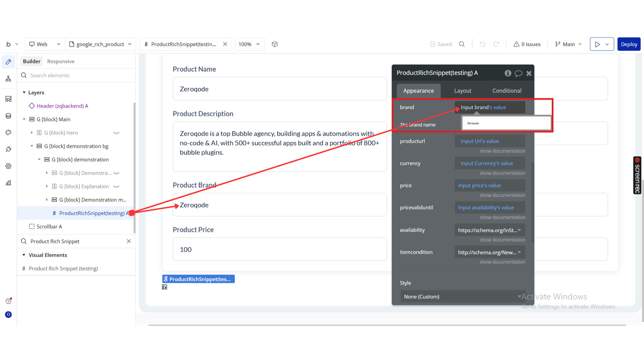Toggle visibility of G [block] Hero layer

[x=116, y=133]
